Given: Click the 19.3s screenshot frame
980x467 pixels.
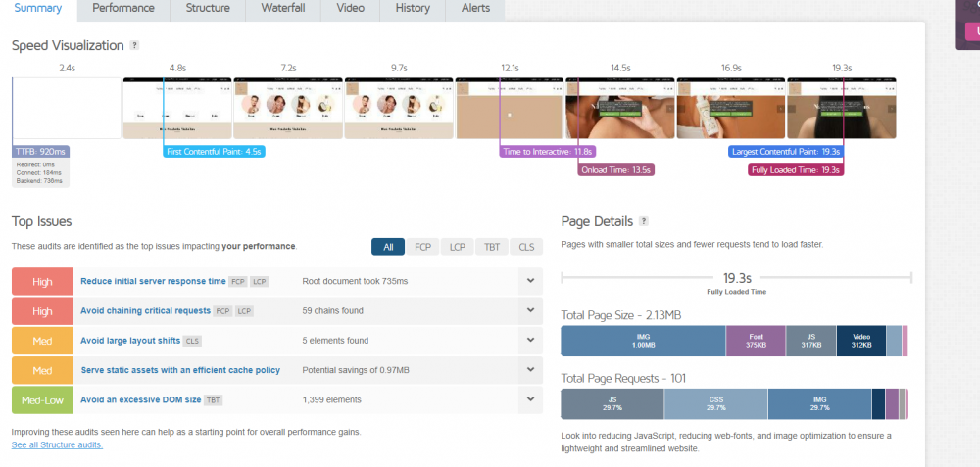Looking at the screenshot, I should pos(842,108).
